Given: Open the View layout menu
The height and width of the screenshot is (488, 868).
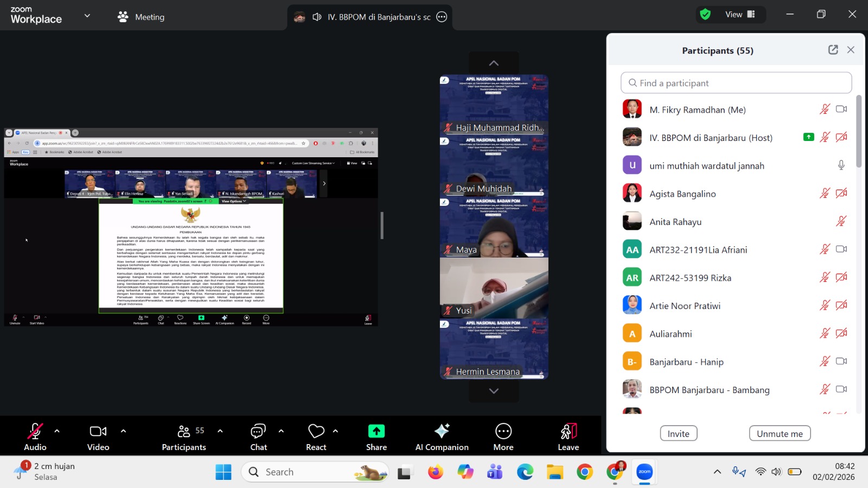Looking at the screenshot, I should click(x=739, y=15).
